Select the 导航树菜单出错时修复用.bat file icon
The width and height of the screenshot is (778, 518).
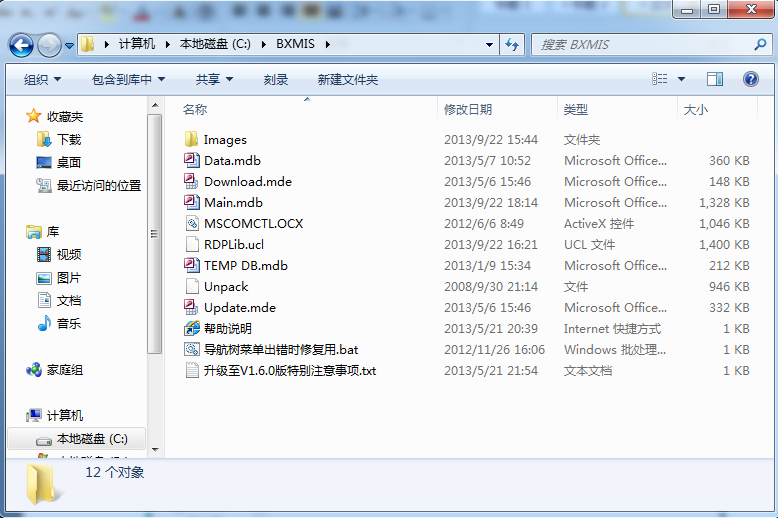tap(192, 349)
